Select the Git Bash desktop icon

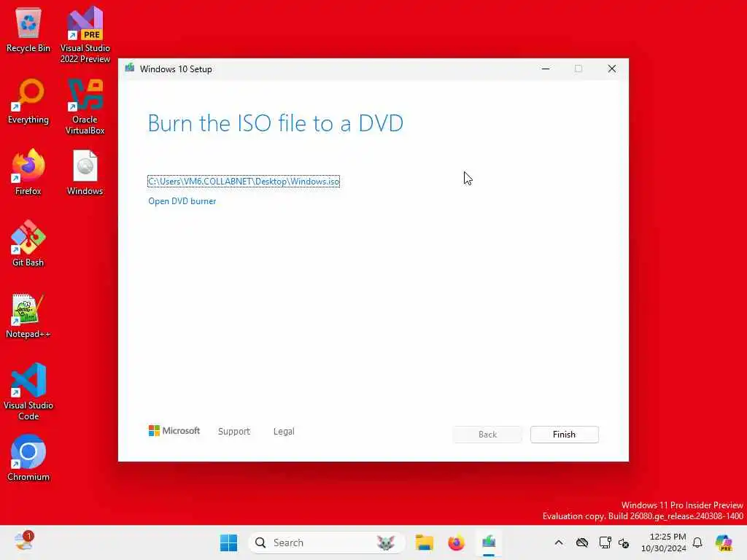[28, 244]
